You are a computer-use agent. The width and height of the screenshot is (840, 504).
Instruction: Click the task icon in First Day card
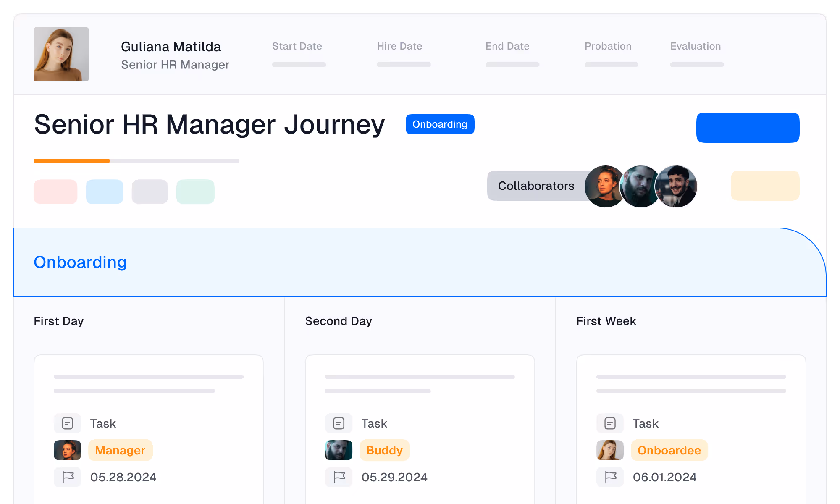pyautogui.click(x=67, y=423)
